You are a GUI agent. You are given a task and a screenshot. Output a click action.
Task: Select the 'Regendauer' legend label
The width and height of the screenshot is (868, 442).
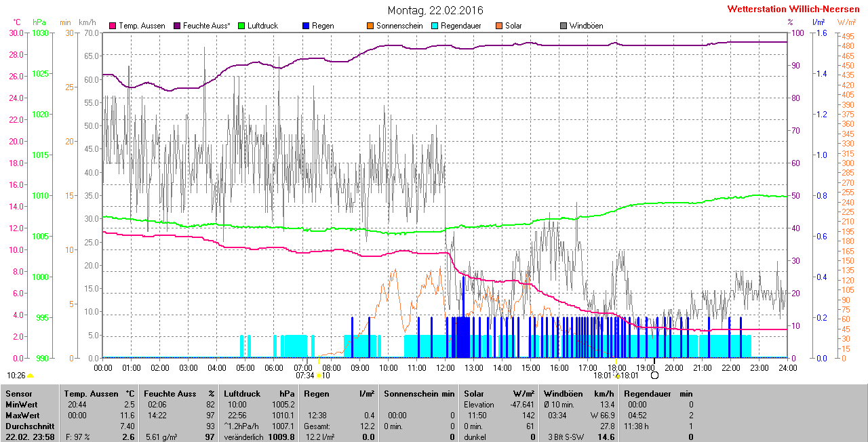pyautogui.click(x=460, y=26)
